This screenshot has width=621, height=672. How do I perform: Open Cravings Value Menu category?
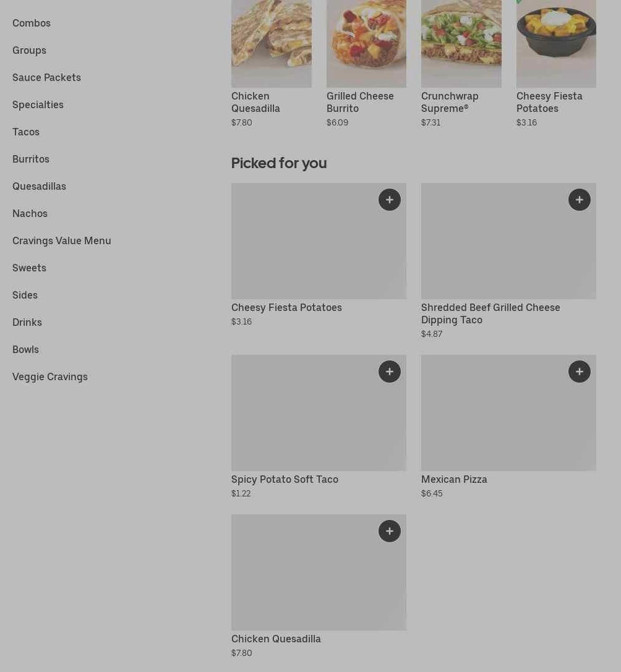coord(62,240)
